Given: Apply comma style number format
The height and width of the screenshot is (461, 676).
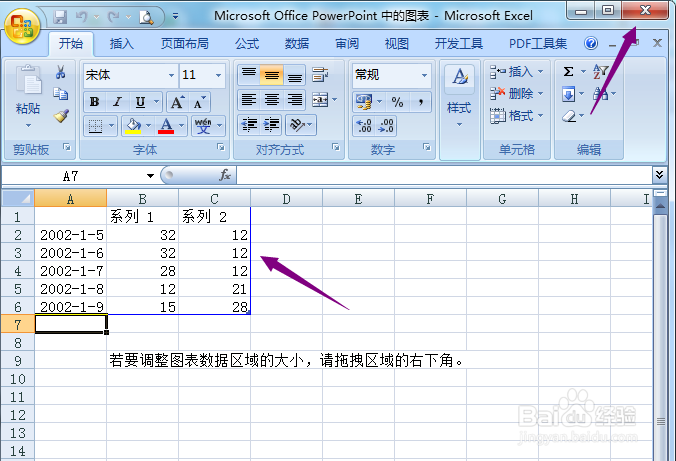Looking at the screenshot, I should [420, 102].
